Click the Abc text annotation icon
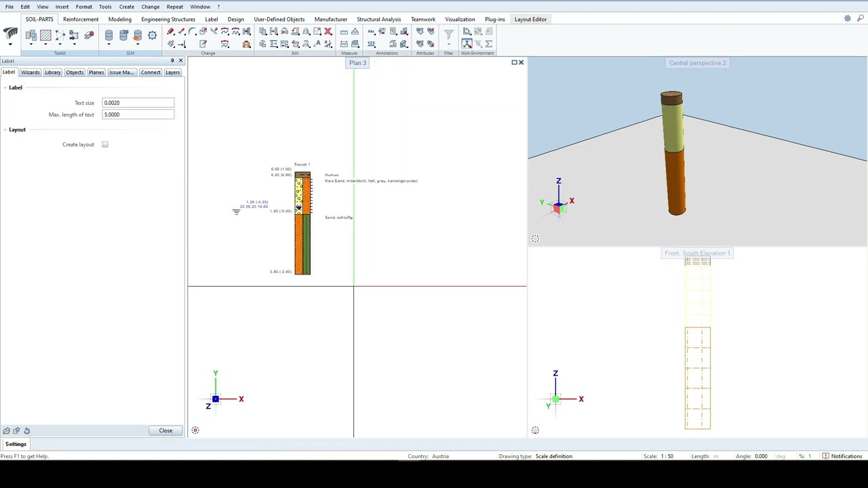 [371, 31]
